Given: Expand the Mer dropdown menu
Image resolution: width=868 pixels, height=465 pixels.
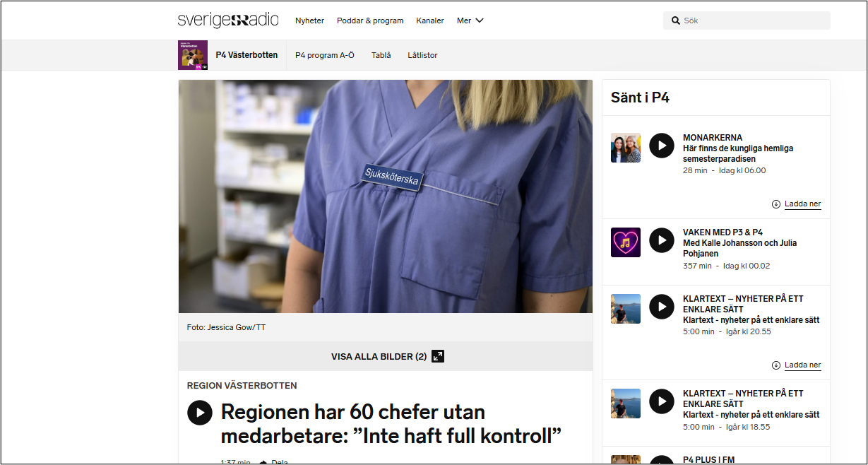Looking at the screenshot, I should click(470, 20).
